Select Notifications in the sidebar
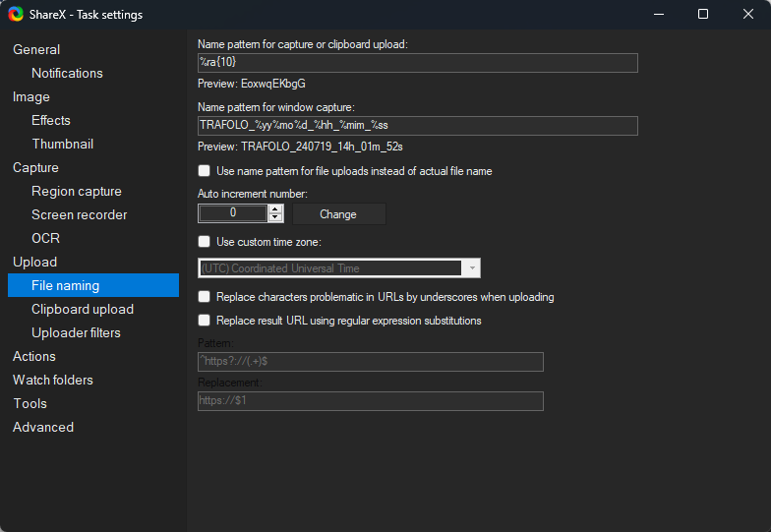Screen dimensions: 771x532 pyautogui.click(x=67, y=73)
